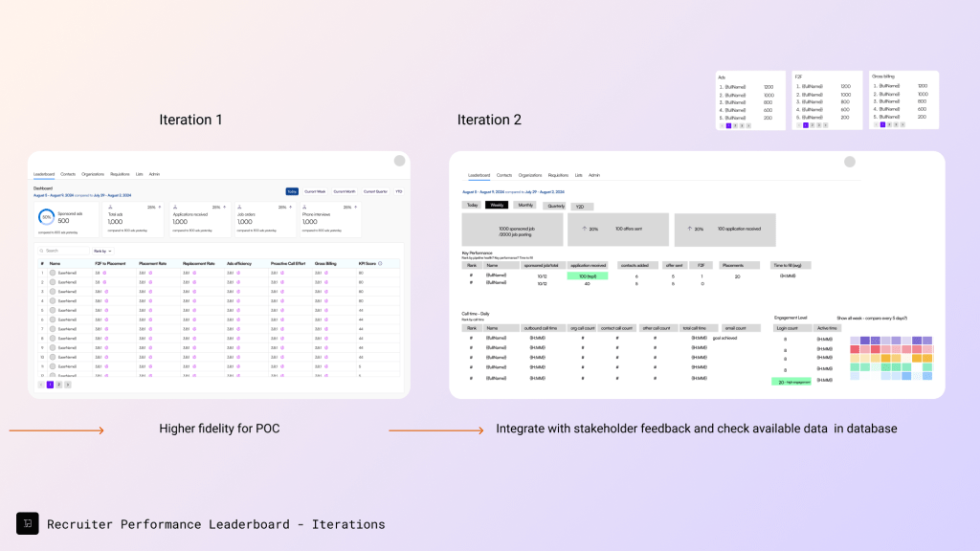Click the logo icon in the bottom-left footer
The image size is (980, 551).
28,524
